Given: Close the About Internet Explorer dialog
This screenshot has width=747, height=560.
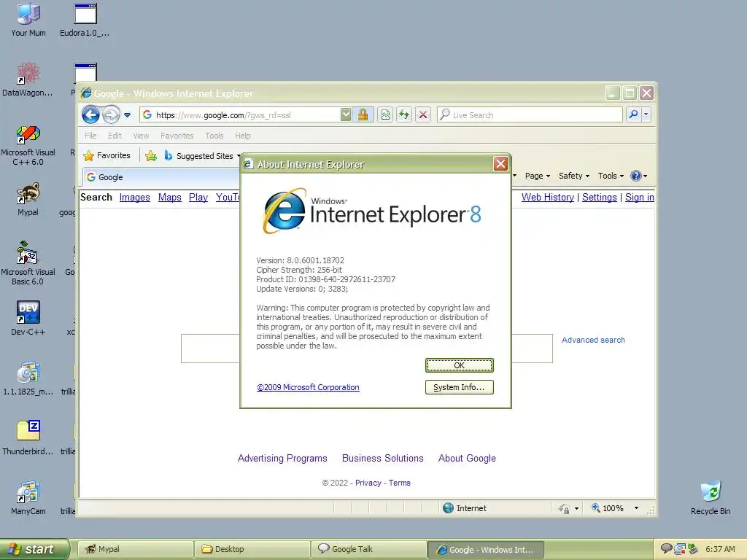Looking at the screenshot, I should tap(500, 164).
